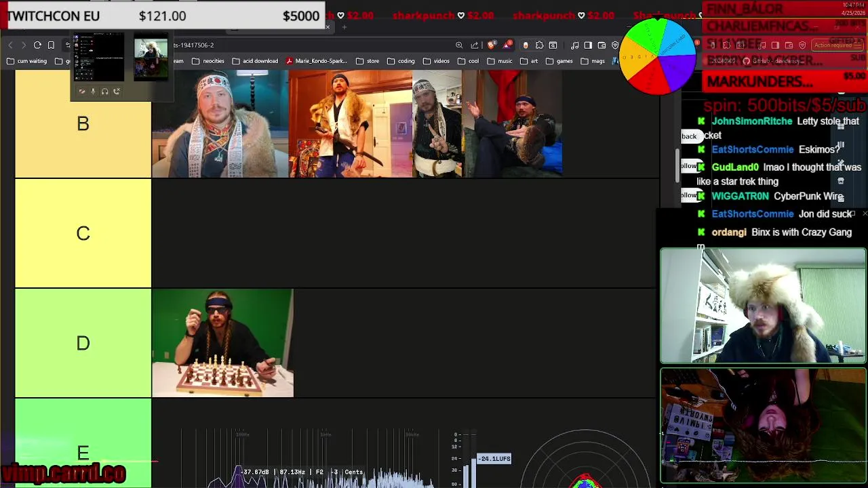
Task: Click the D tier label cell
Action: tap(83, 343)
